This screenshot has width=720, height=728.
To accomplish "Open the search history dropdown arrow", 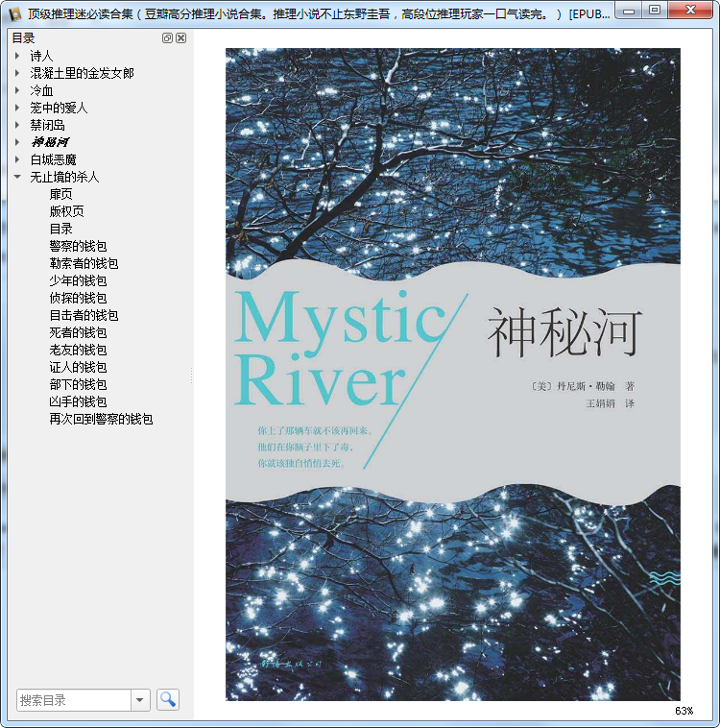I will coord(140,700).
